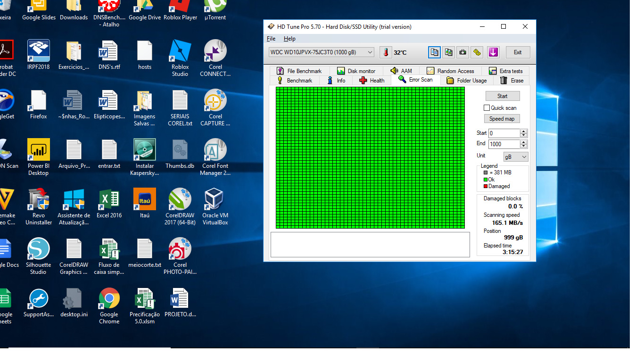
Task: Select the entrar.txt desktop file
Action: 109,154
